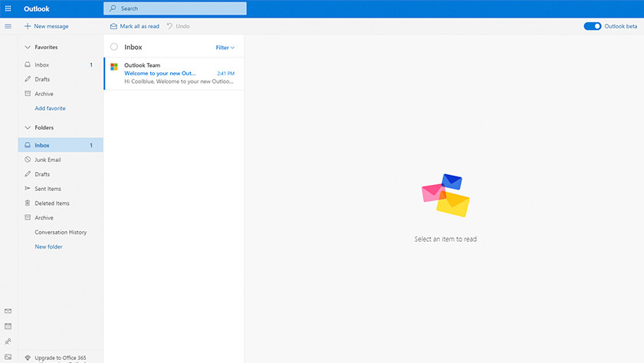Disable the Outlook beta toggle

click(x=592, y=26)
